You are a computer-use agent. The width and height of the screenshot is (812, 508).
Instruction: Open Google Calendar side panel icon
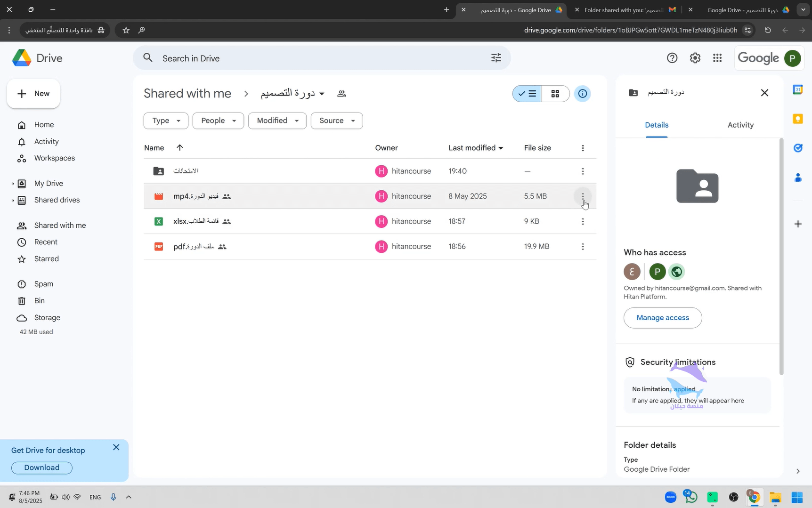point(797,89)
